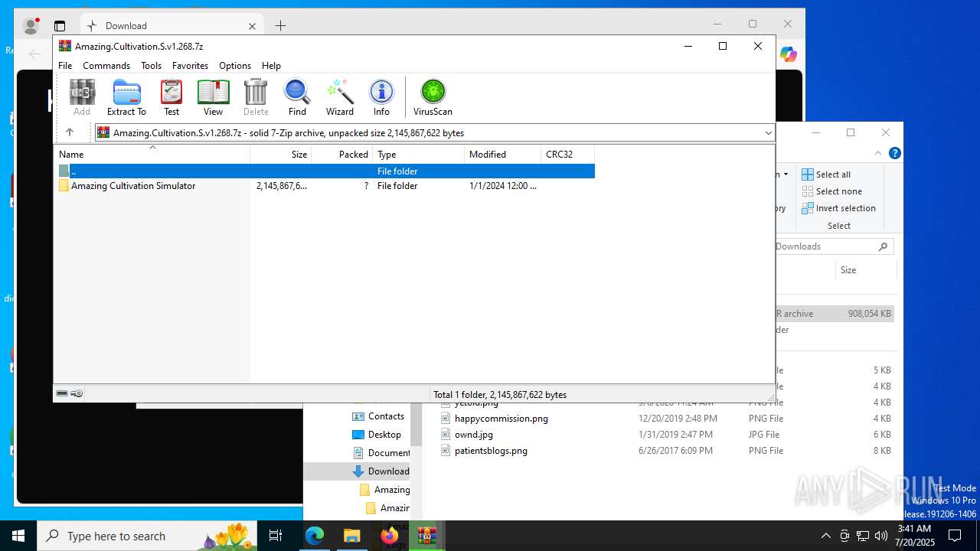Open Contacts in Explorer navigation tree
The height and width of the screenshot is (551, 980).
[377, 416]
